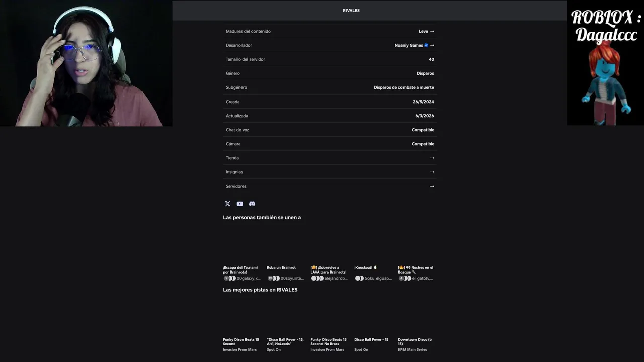Open game 99 Noches en el Bosque
The image size is (644, 362).
pos(416,269)
